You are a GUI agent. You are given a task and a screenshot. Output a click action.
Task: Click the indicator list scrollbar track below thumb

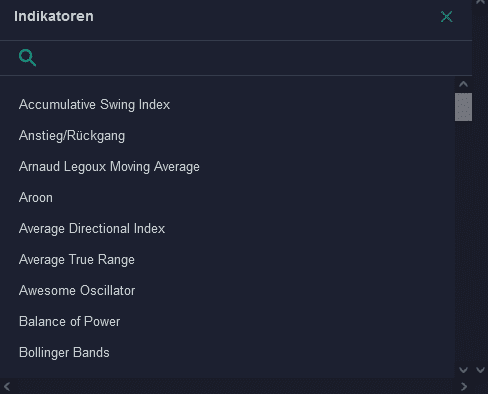tap(463, 242)
